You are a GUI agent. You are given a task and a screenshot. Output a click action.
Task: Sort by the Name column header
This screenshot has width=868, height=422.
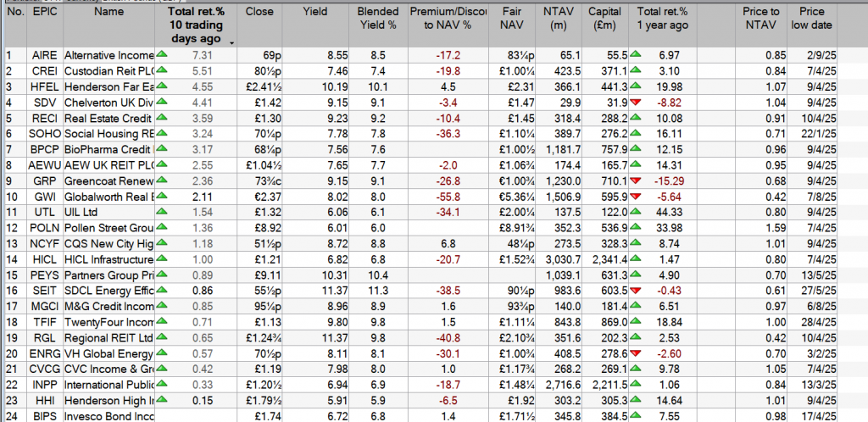coord(109,25)
